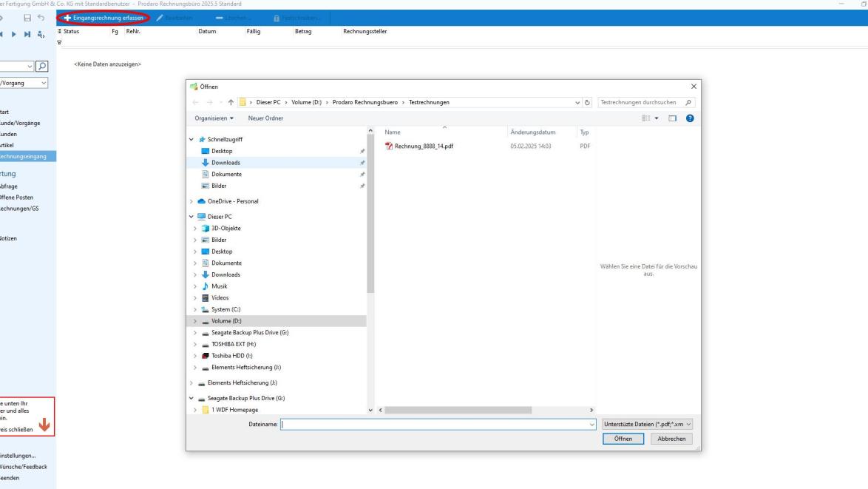This screenshot has height=489, width=868.
Task: Click Eingangsrechnung erfassen button
Action: [x=104, y=18]
